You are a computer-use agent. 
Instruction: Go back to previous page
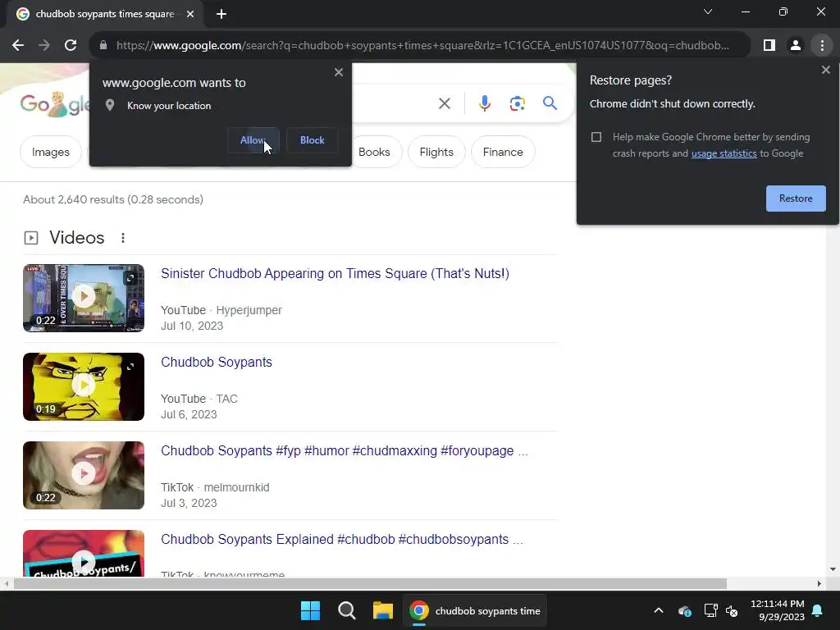click(18, 46)
